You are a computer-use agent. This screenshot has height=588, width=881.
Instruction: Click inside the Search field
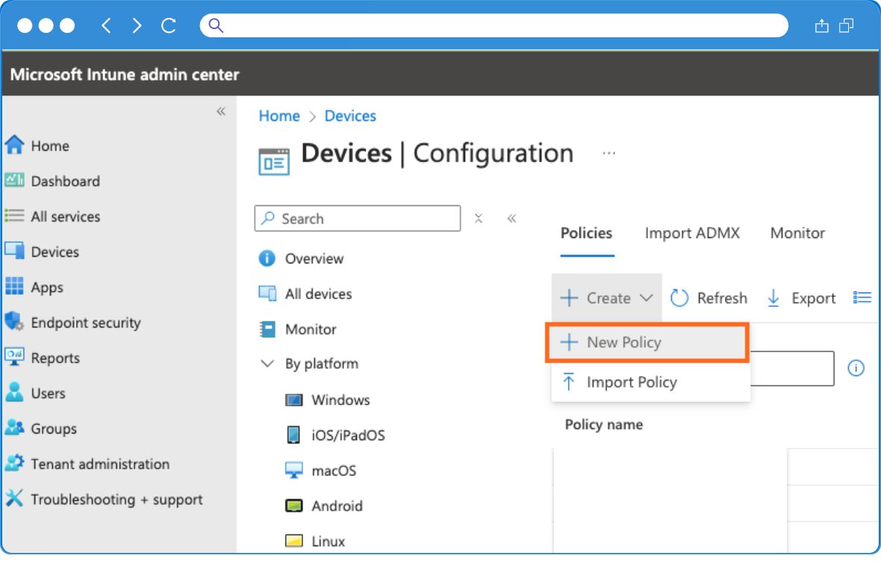(357, 218)
